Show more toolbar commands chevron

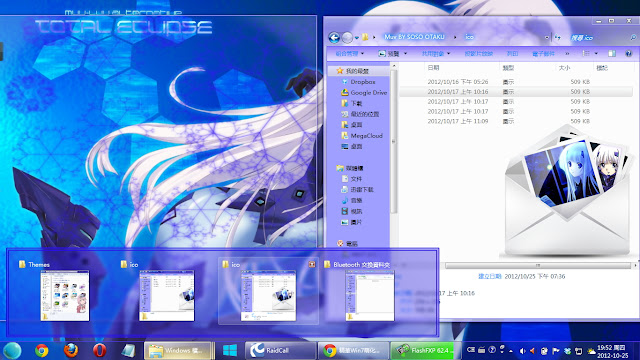pos(567,53)
